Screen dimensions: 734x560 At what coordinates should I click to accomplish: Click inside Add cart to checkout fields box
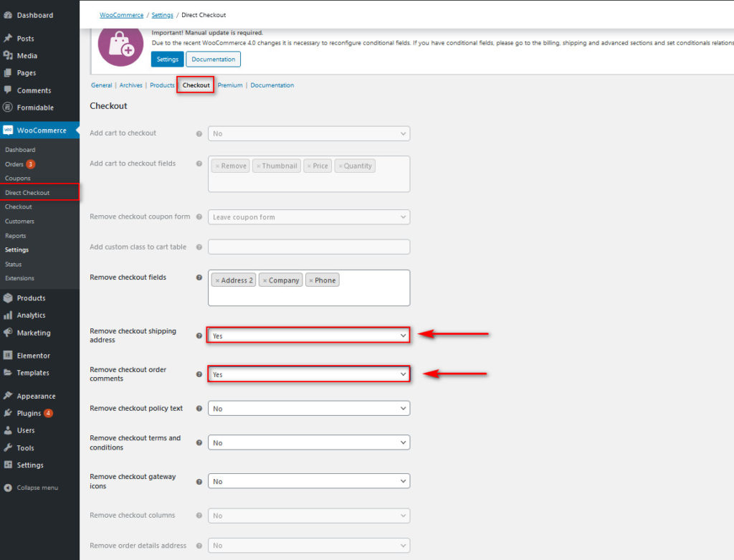tap(309, 174)
